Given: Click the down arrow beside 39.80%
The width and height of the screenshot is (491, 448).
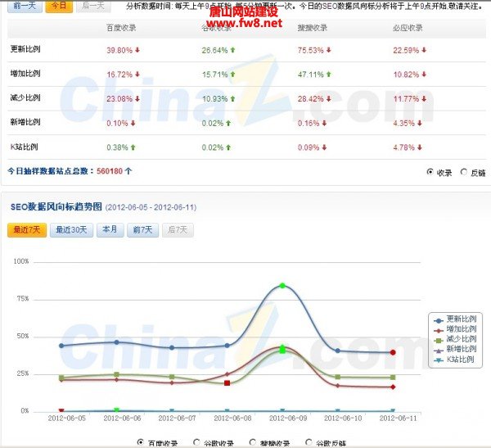Looking at the screenshot, I should [x=137, y=50].
